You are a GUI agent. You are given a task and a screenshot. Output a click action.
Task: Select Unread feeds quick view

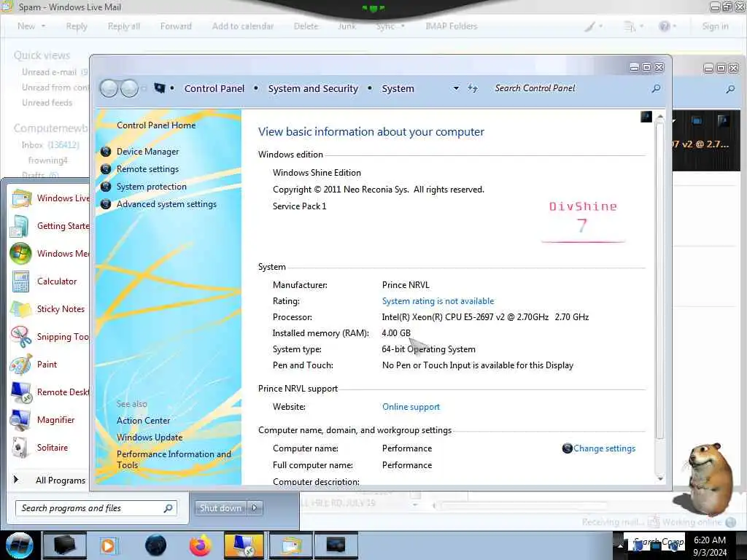coord(47,102)
